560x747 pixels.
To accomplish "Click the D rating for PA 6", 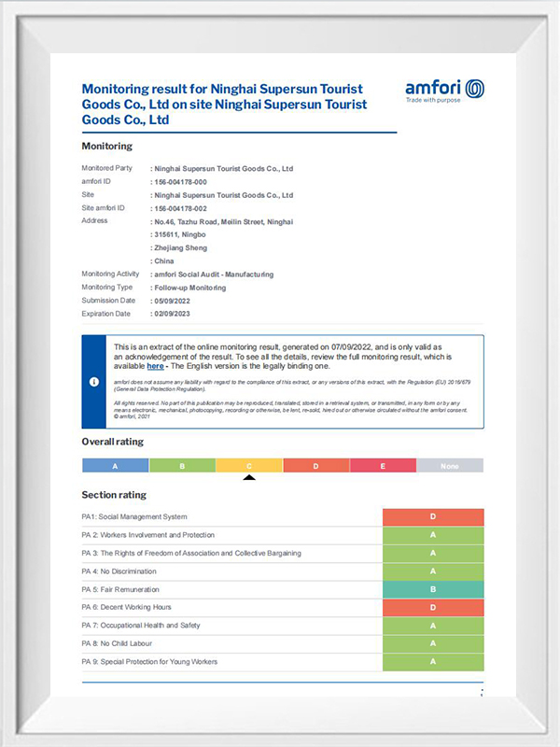I will pyautogui.click(x=433, y=608).
